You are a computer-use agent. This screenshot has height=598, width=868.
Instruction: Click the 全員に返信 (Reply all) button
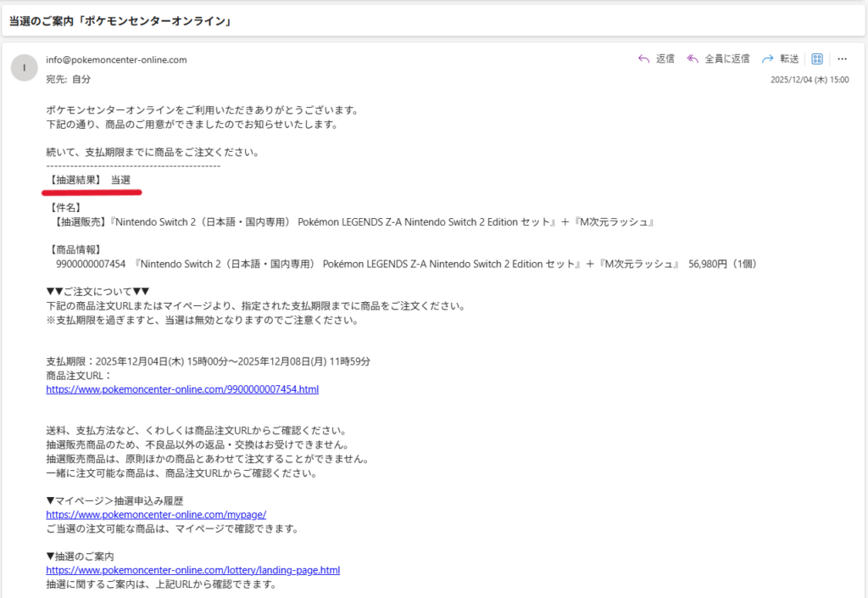pyautogui.click(x=718, y=59)
